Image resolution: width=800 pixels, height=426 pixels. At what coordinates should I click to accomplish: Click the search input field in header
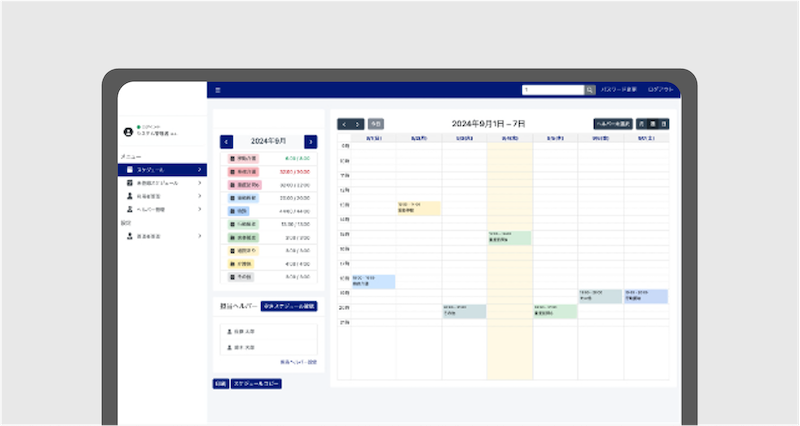[x=552, y=90]
